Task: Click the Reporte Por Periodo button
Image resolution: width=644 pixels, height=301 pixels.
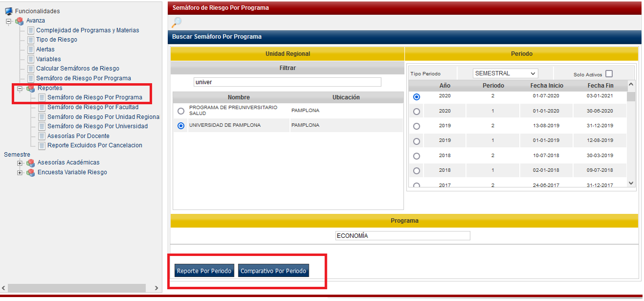Action: [204, 271]
